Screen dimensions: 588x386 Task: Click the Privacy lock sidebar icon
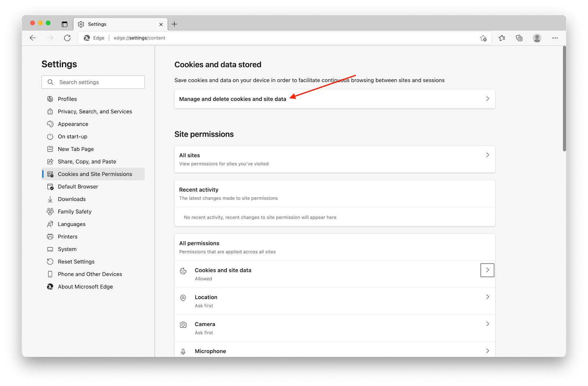(50, 111)
